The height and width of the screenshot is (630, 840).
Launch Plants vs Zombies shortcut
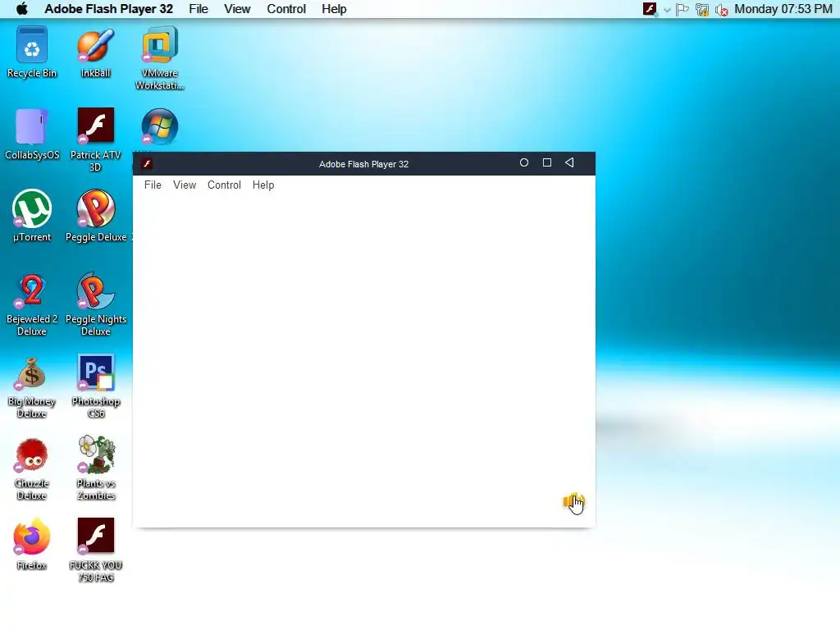click(95, 468)
